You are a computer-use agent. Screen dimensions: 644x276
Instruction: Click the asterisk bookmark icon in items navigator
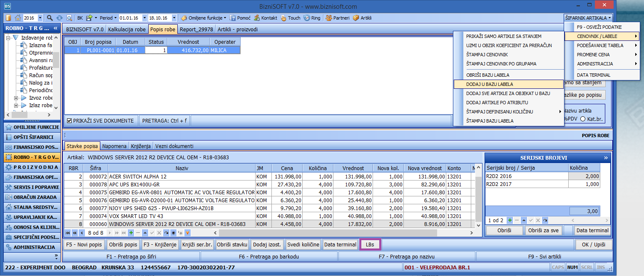coord(173,233)
